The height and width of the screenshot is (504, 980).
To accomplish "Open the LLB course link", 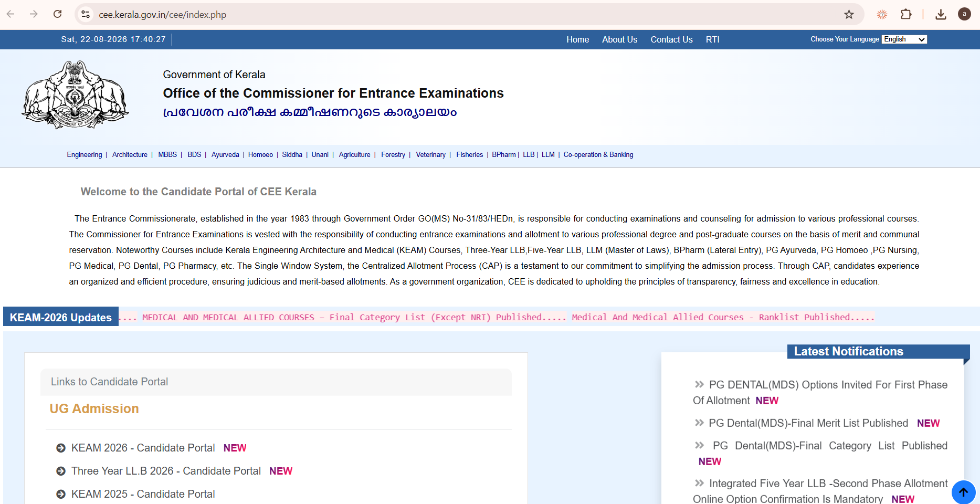I will tap(529, 154).
